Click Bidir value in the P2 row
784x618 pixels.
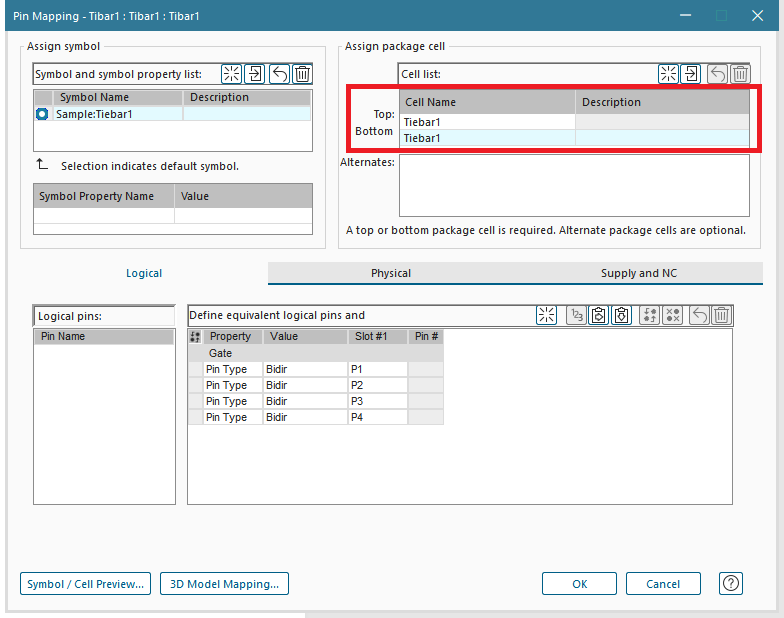(x=305, y=385)
